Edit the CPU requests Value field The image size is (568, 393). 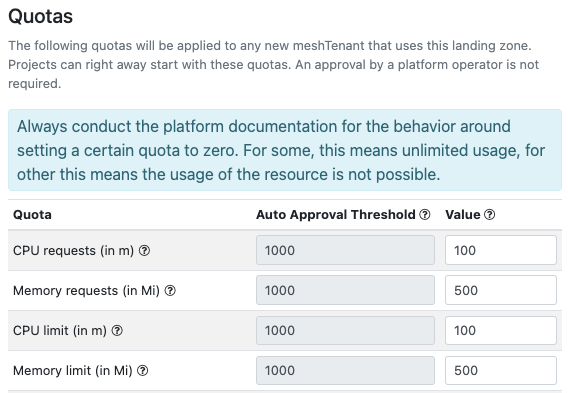click(x=501, y=250)
